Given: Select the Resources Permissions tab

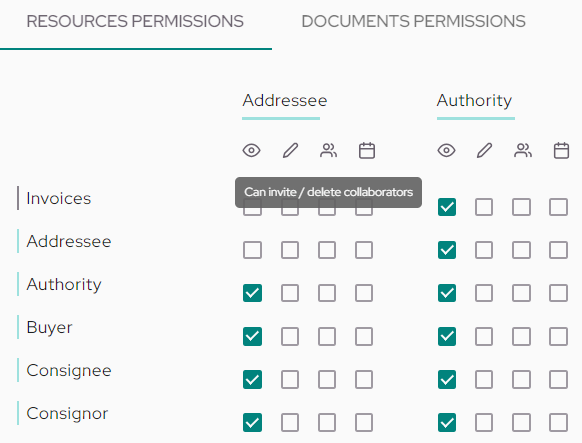Looking at the screenshot, I should (135, 22).
